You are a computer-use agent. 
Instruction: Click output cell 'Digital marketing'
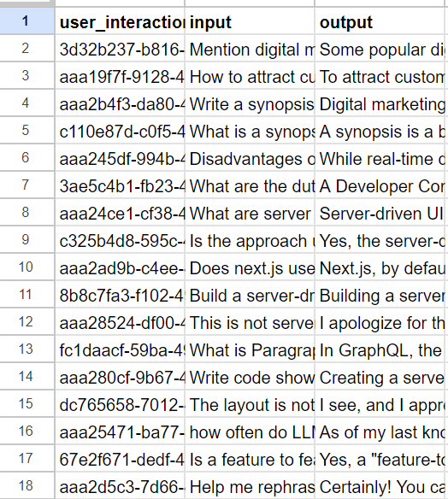click(x=380, y=103)
